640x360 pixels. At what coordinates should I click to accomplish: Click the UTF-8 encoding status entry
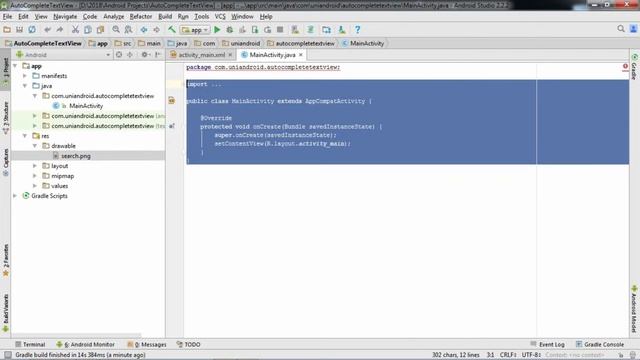[x=531, y=355]
